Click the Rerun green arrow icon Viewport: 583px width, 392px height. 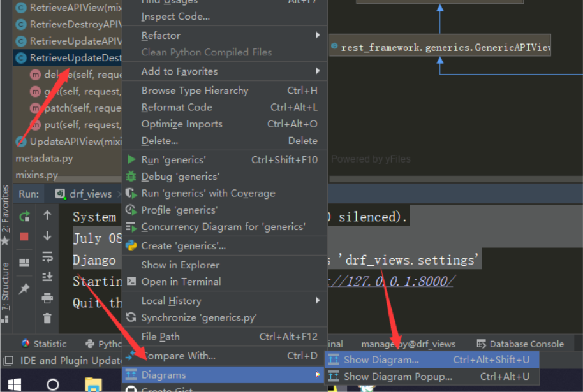tap(24, 216)
